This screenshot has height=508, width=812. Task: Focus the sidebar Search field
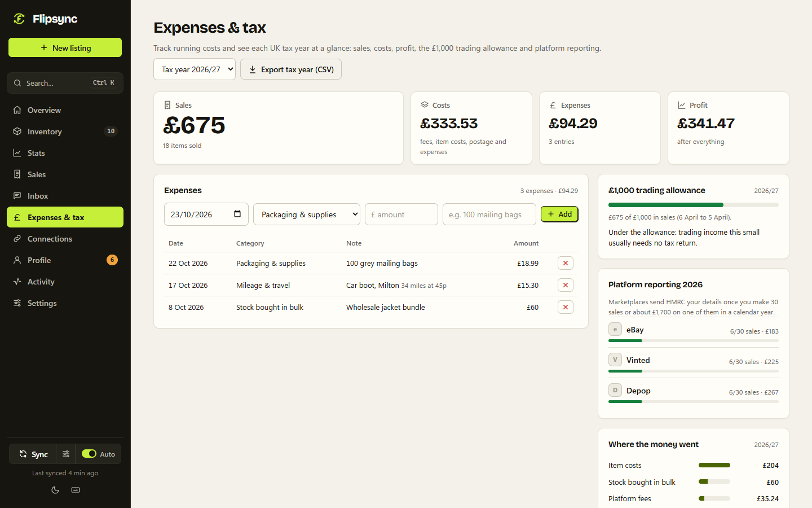[65, 83]
